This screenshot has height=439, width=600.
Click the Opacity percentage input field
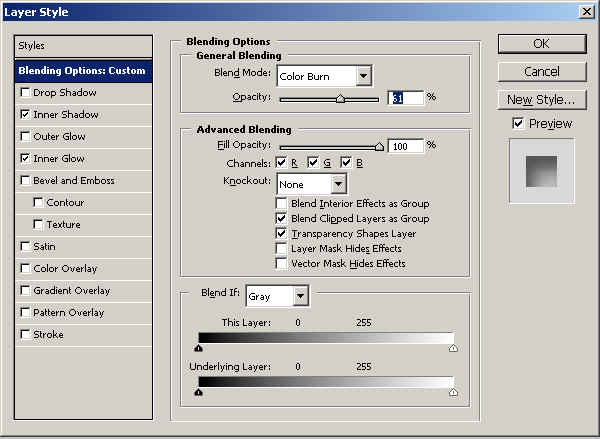click(406, 98)
